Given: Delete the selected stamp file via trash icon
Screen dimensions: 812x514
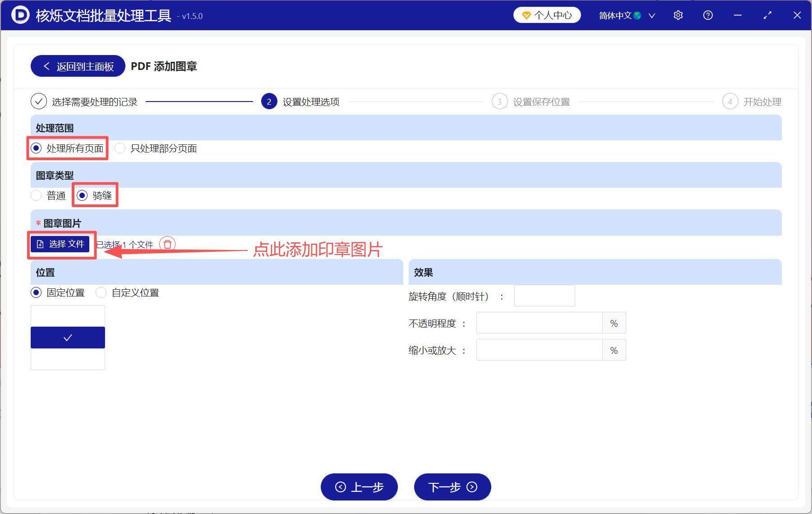Looking at the screenshot, I should 167,244.
